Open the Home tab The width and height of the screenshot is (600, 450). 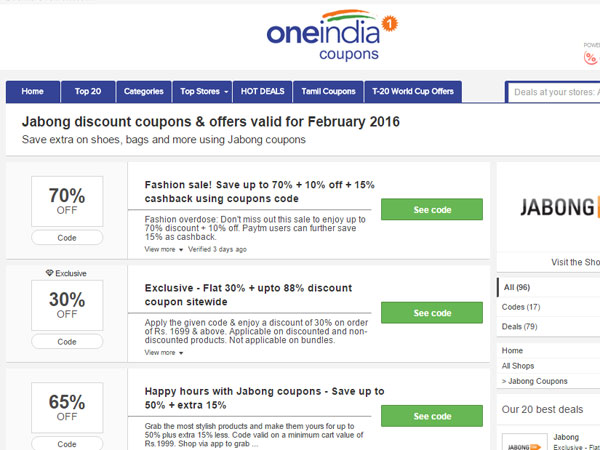33,92
